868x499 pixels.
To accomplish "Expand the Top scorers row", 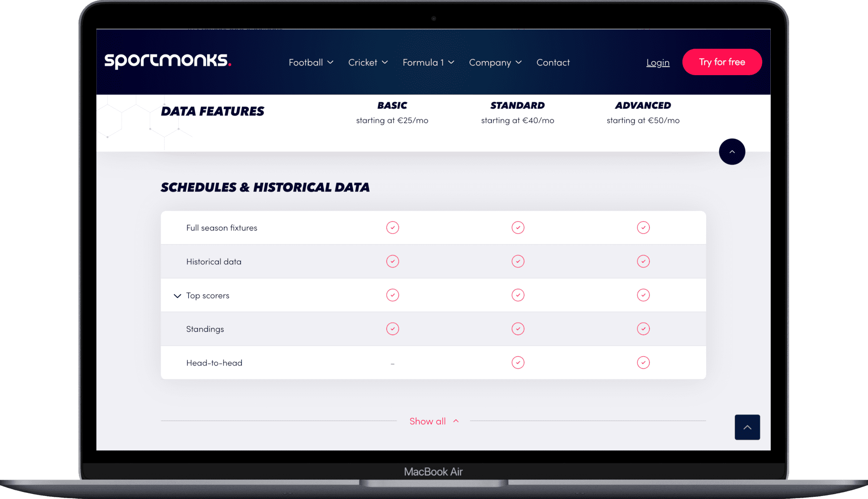I will pos(177,296).
